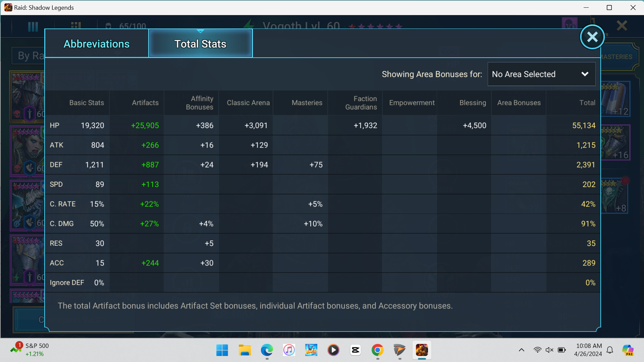Click the HP total value 55,134
644x362 pixels.
(584, 125)
